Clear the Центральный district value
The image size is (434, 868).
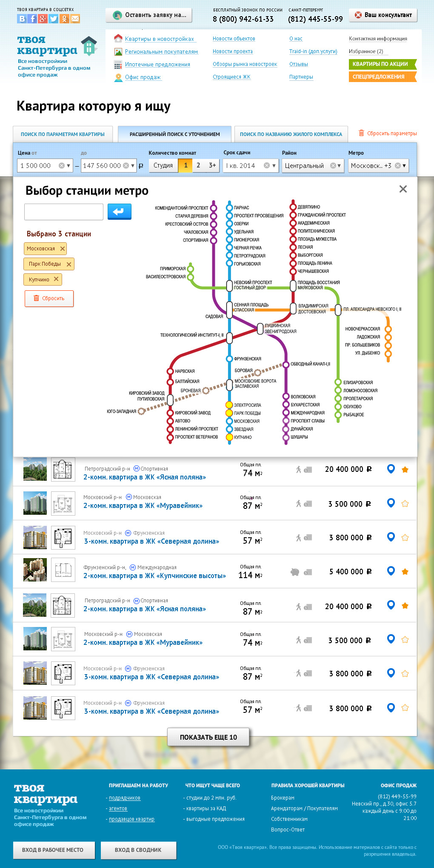coord(333,165)
